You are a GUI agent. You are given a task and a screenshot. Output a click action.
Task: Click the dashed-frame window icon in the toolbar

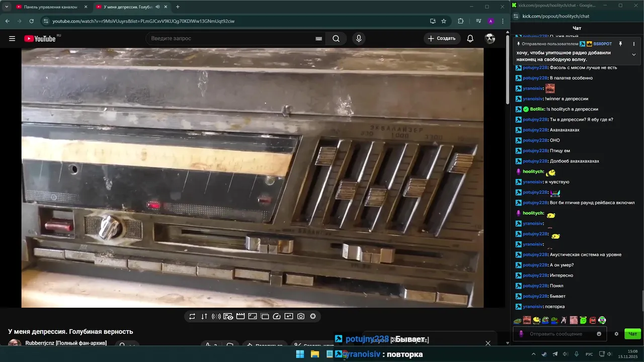click(265, 316)
